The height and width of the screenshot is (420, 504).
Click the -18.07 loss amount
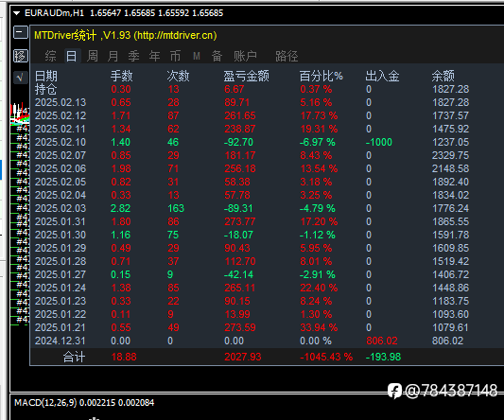[238, 235]
